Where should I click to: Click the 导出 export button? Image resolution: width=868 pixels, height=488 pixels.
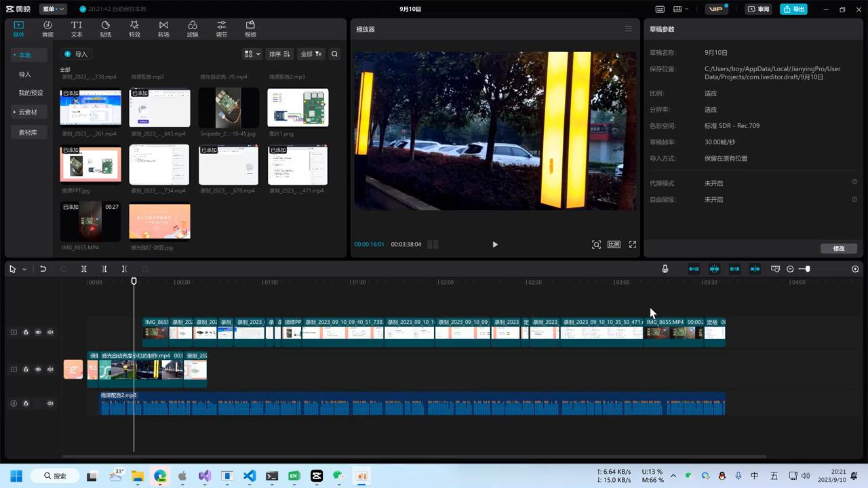click(795, 9)
